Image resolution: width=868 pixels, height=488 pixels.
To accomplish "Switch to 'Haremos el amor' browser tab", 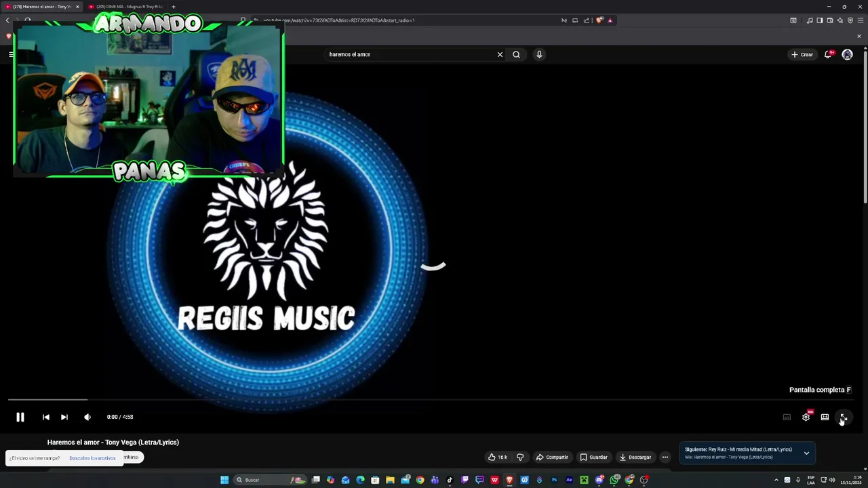I will pos(41,7).
